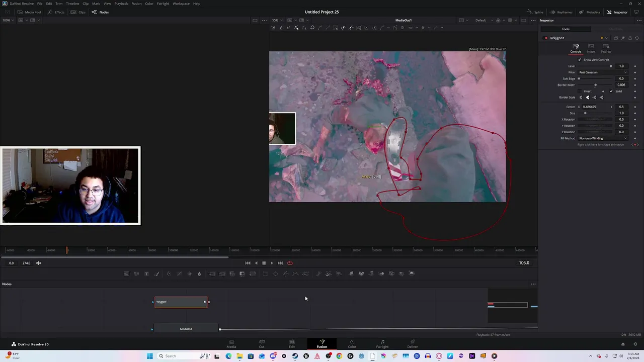Add a B-Spline mask tool
Viewport: 644px width, 362px height.
295,274
